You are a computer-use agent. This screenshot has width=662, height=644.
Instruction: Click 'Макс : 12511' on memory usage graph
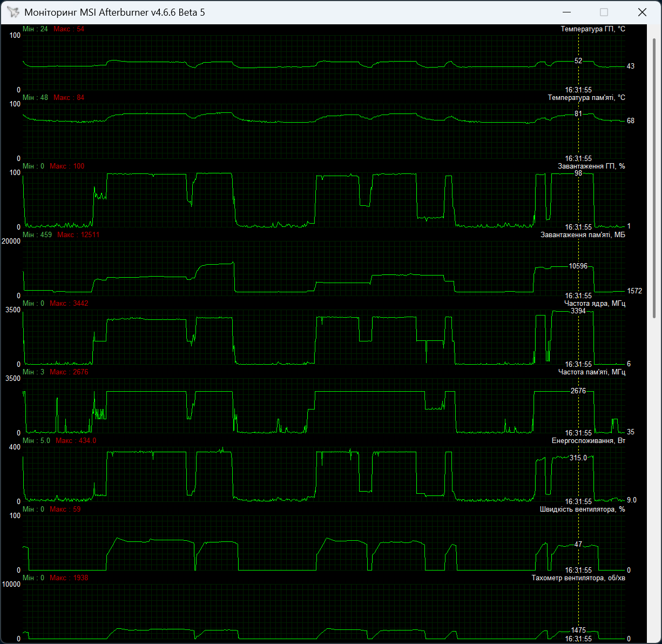[78, 234]
